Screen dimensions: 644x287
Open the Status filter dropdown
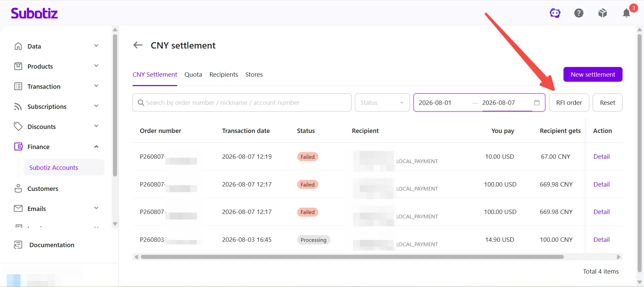coord(382,102)
